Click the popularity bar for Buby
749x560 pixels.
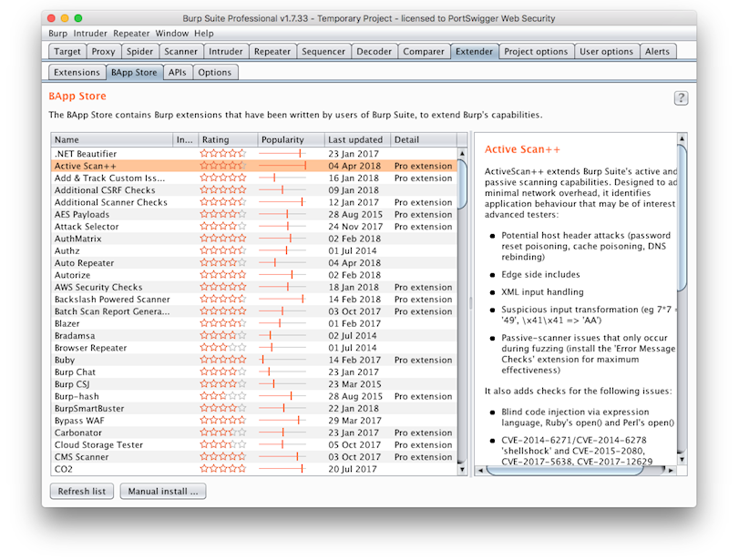282,360
